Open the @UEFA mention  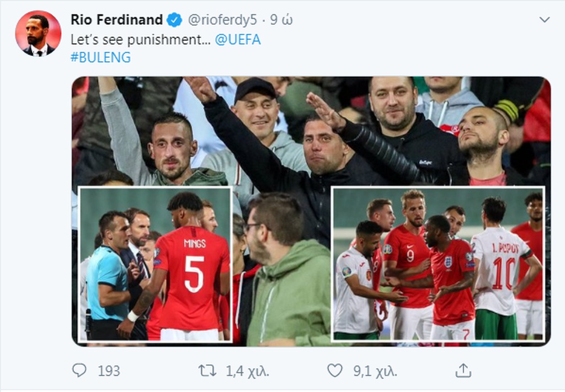[238, 40]
